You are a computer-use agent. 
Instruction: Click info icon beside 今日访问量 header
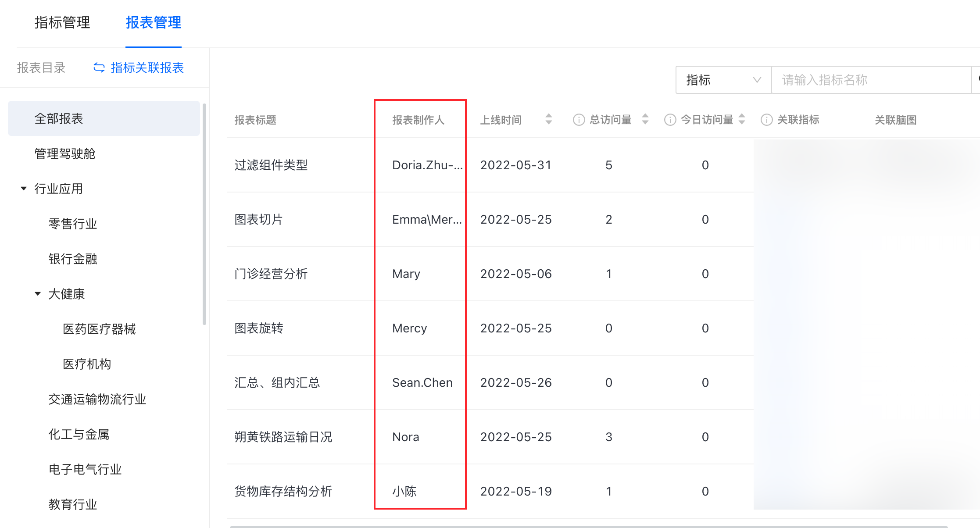[x=670, y=120]
